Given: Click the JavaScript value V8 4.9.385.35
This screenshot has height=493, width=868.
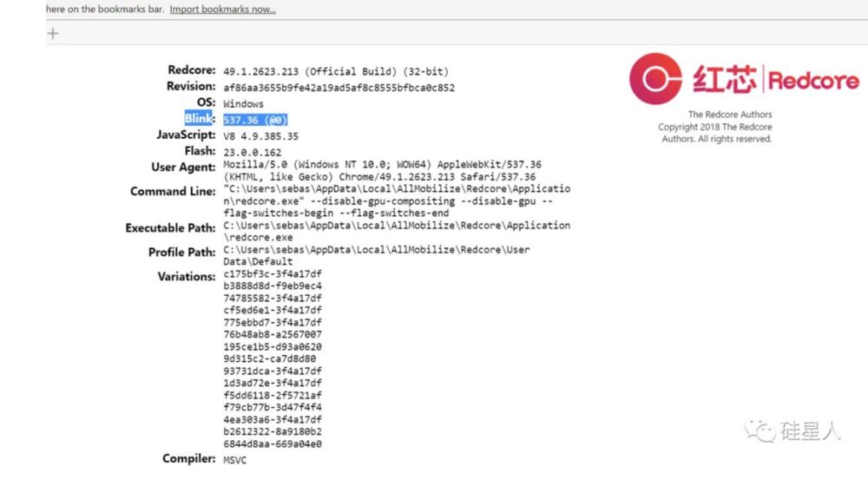Looking at the screenshot, I should pos(260,136).
